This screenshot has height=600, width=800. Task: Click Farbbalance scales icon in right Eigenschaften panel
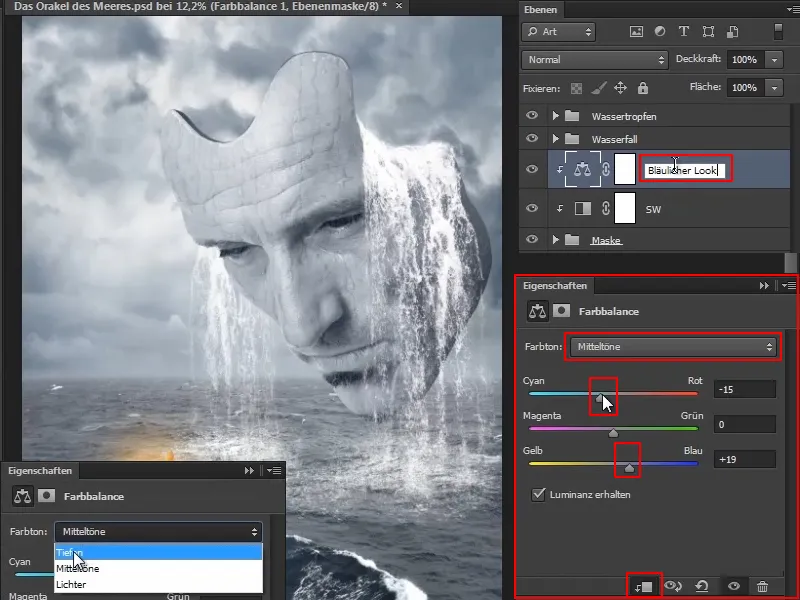537,311
